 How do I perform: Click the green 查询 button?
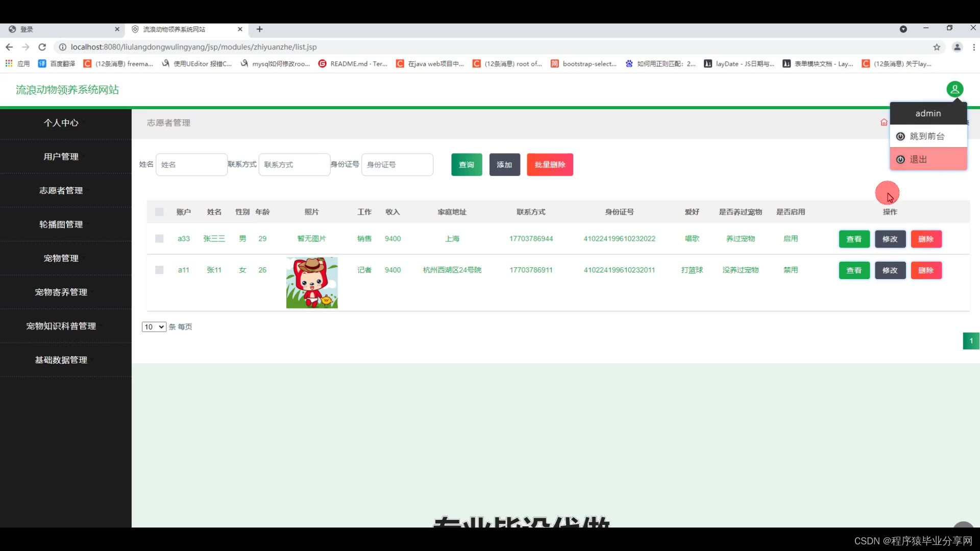pyautogui.click(x=466, y=165)
